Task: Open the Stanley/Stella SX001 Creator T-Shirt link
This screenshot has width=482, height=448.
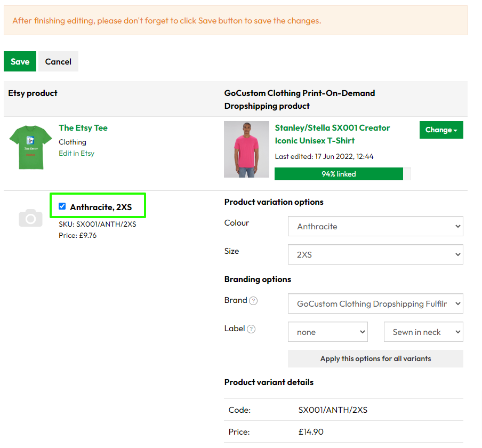Action: tap(332, 134)
